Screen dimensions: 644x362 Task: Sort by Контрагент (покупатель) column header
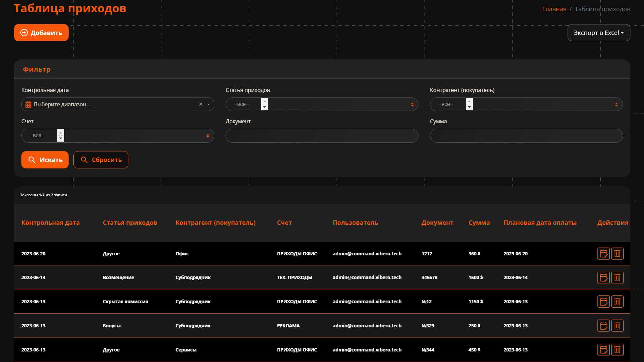pyautogui.click(x=215, y=223)
